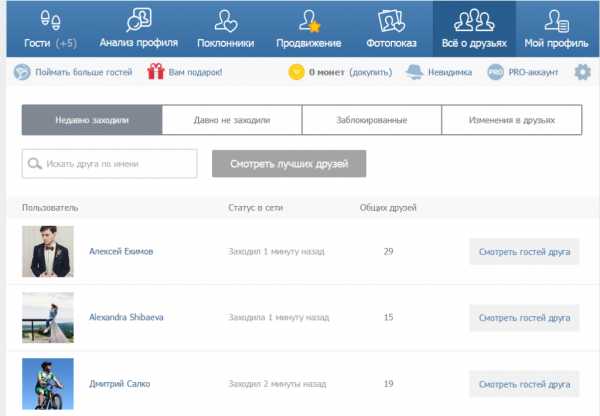The image size is (600, 416).
Task: Click the red gift box icon
Action: [x=154, y=72]
